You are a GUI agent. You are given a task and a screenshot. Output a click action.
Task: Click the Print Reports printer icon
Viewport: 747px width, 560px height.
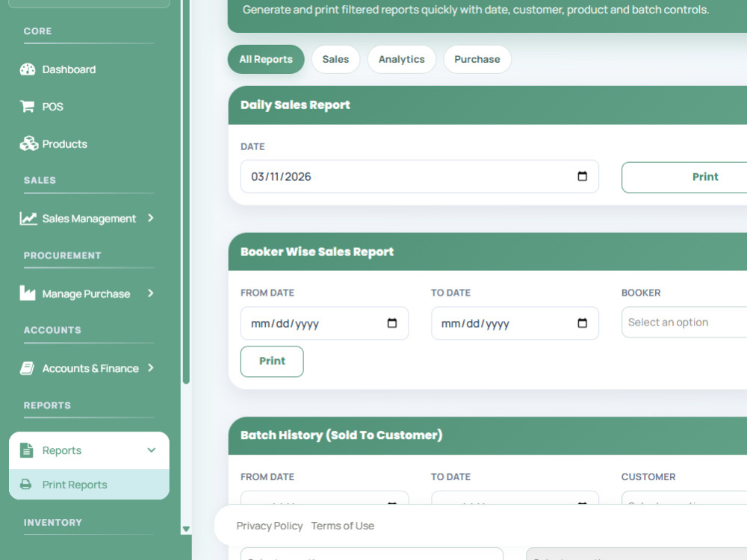(25, 485)
